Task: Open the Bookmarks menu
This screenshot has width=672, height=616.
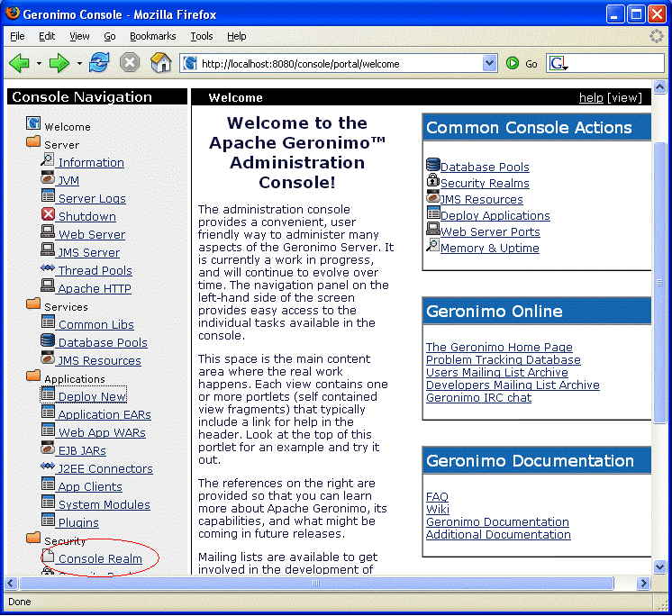Action: 152,36
